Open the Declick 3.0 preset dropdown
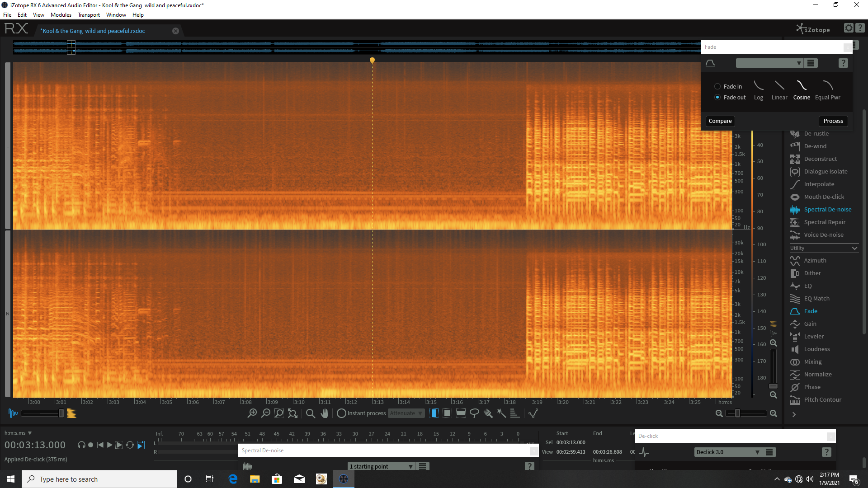The width and height of the screenshot is (868, 488). click(727, 452)
